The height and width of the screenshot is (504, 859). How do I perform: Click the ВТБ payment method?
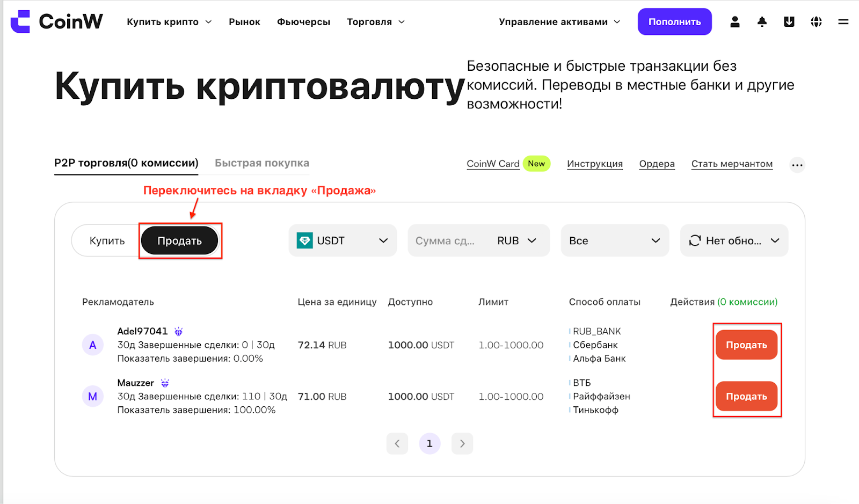(x=581, y=383)
